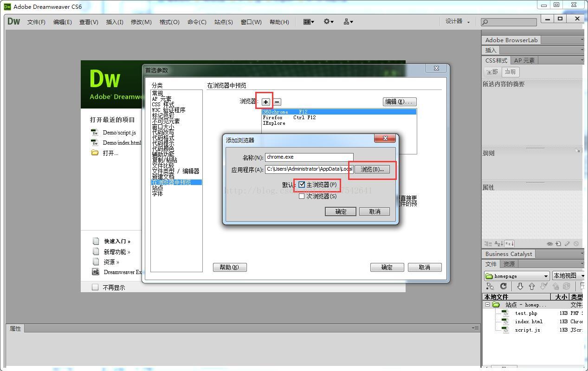Click the Dreamweaver Exchange icon on welcome screen
Image resolution: width=588 pixels, height=371 pixels.
pyautogui.click(x=96, y=272)
